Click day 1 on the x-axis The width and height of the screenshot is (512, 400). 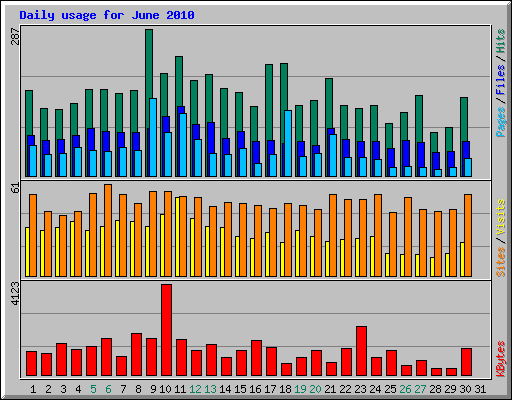click(33, 389)
